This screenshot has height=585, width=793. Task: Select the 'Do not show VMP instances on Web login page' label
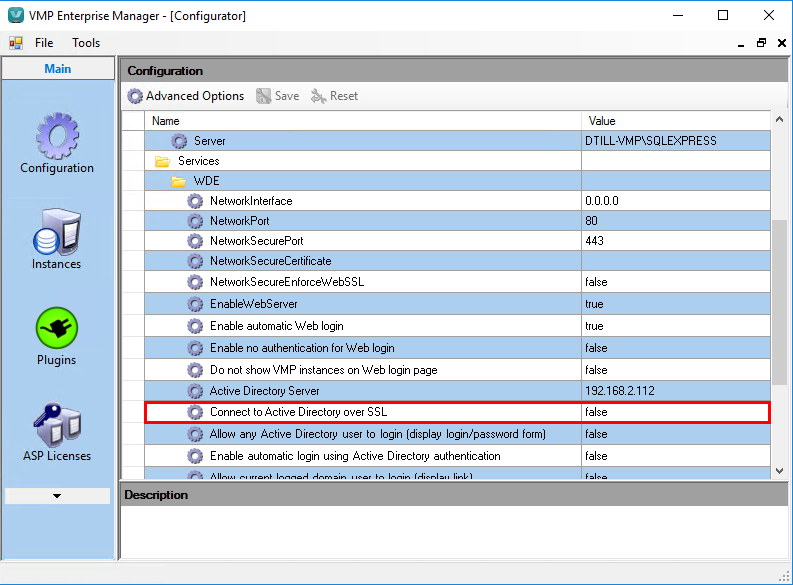point(323,370)
